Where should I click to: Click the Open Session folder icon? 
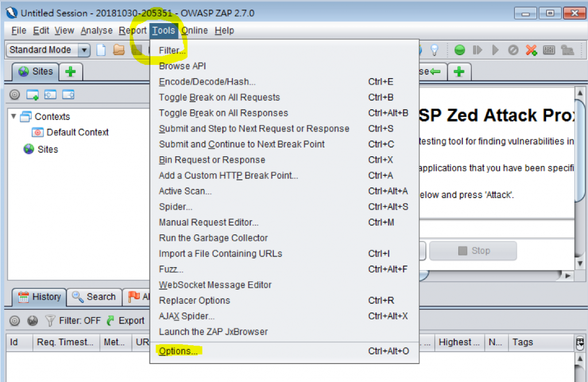pos(119,50)
